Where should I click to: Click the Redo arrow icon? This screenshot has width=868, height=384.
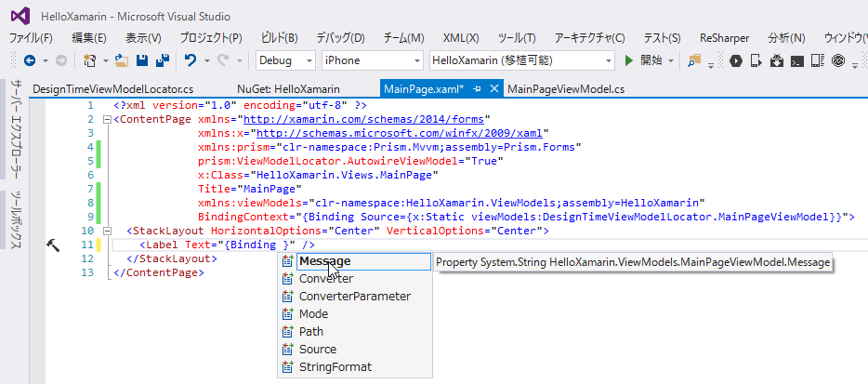pos(223,60)
